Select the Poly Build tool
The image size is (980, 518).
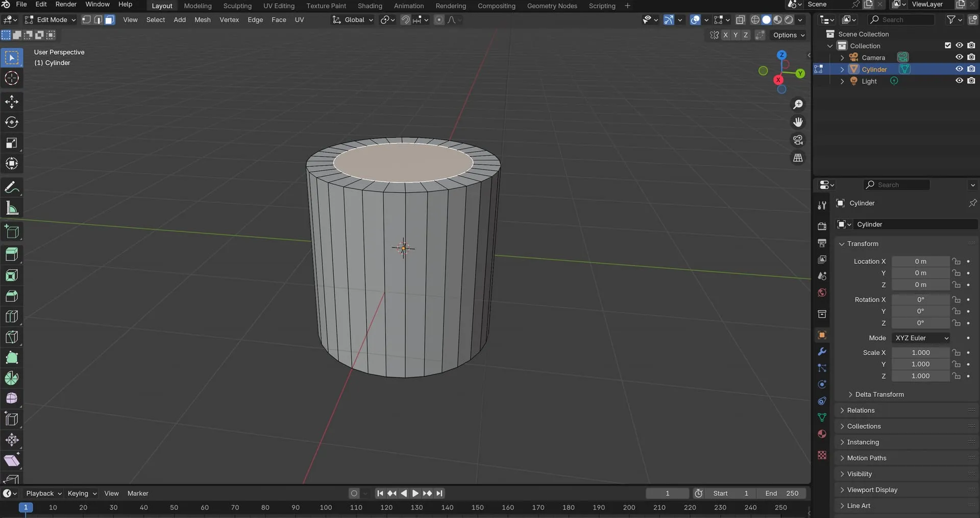coord(12,358)
